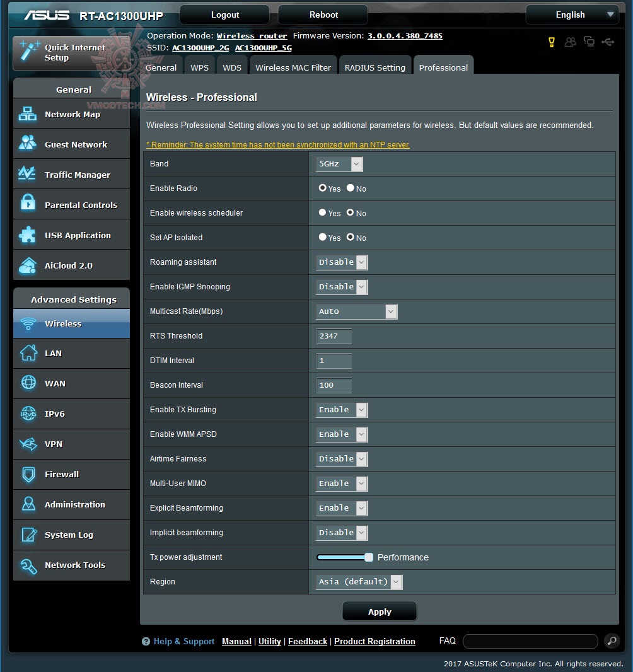Click the WAN globe icon
Viewport: 633px width, 672px height.
(x=29, y=383)
